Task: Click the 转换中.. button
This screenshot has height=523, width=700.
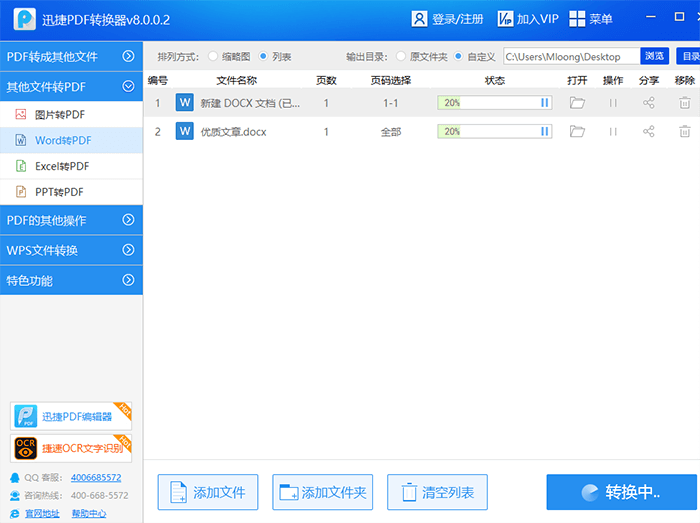Action: 621,492
